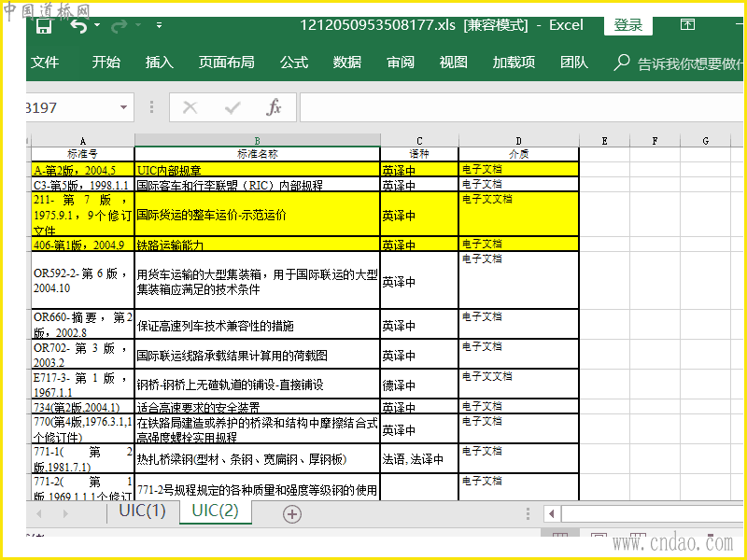Image resolution: width=747 pixels, height=560 pixels.
Task: Switch to the 审阅 ribbon tab
Action: pos(401,62)
